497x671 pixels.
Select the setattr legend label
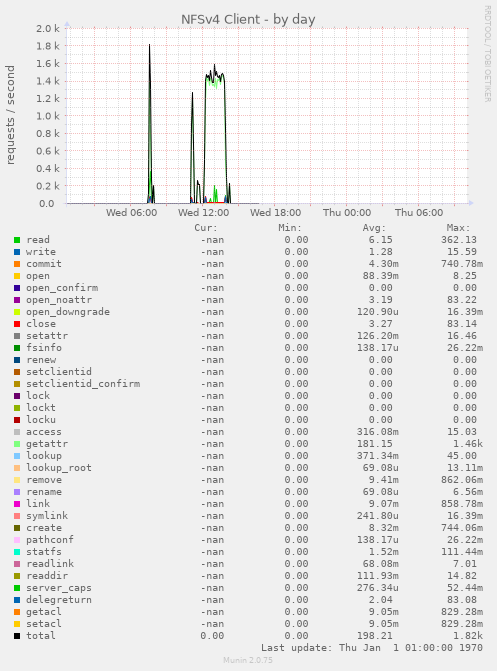point(47,336)
